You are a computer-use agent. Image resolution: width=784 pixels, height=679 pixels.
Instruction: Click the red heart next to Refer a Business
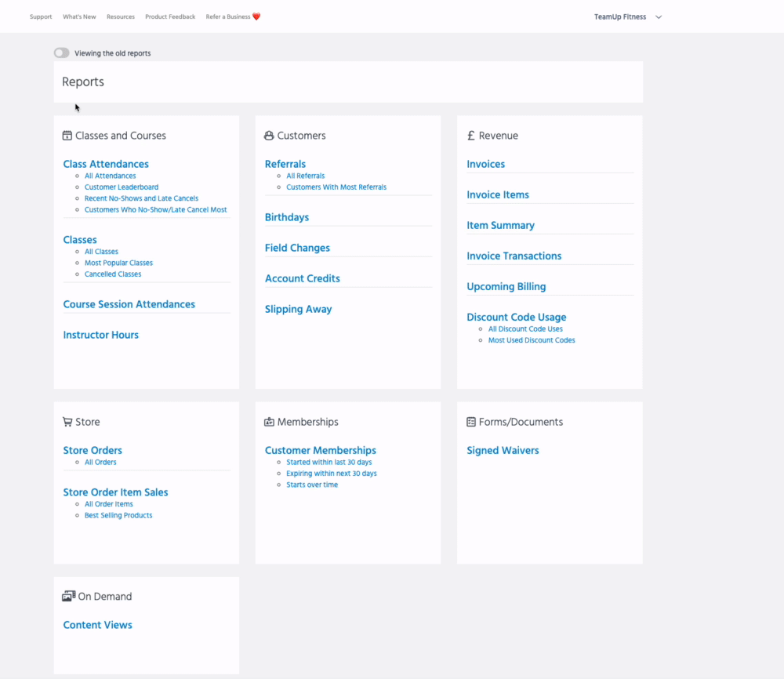pos(256,16)
